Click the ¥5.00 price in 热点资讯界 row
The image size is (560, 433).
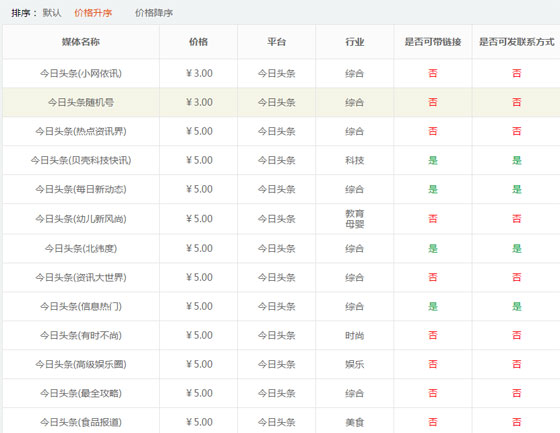coord(199,131)
